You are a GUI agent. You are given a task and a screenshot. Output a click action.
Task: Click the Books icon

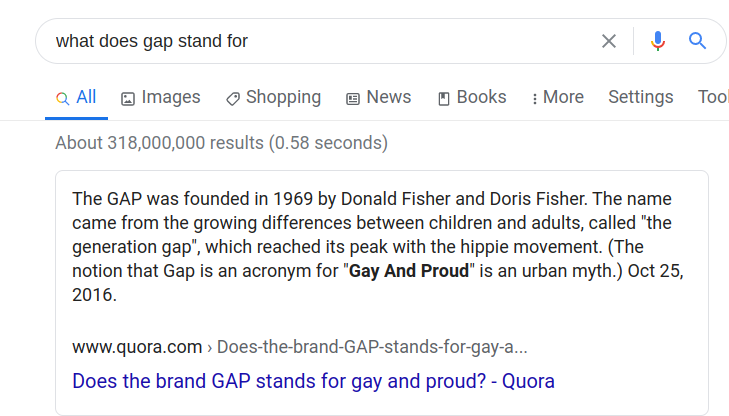444,99
